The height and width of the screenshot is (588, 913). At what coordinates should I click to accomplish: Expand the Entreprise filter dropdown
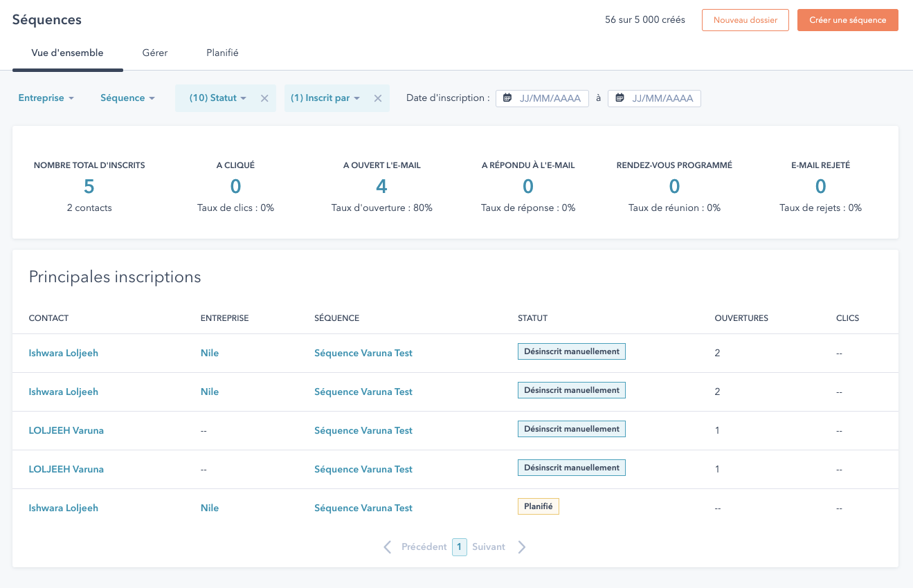46,98
